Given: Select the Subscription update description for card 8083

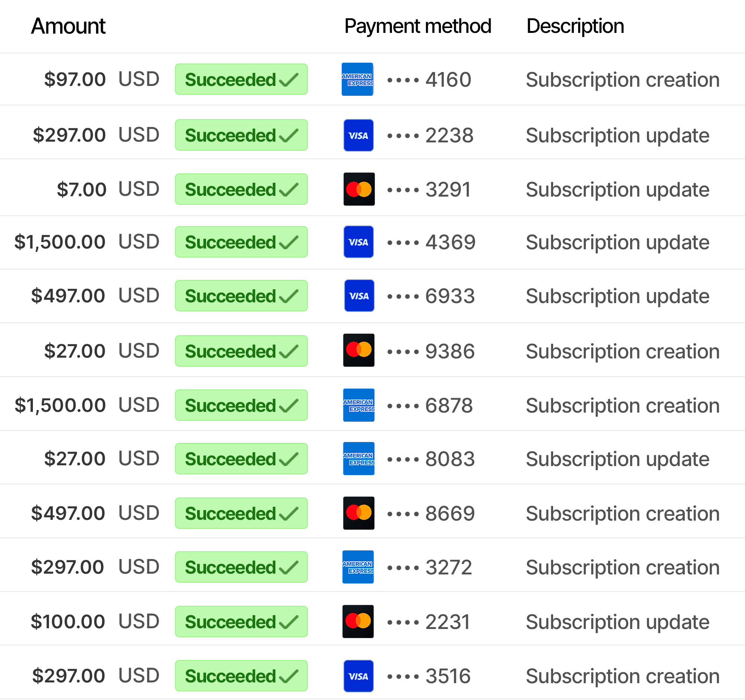Looking at the screenshot, I should pos(617,459).
